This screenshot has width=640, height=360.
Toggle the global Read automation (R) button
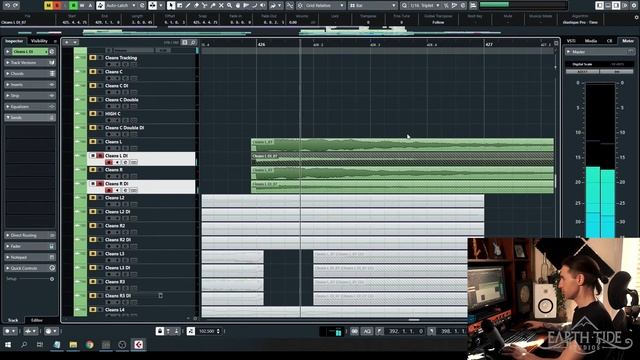73,5
